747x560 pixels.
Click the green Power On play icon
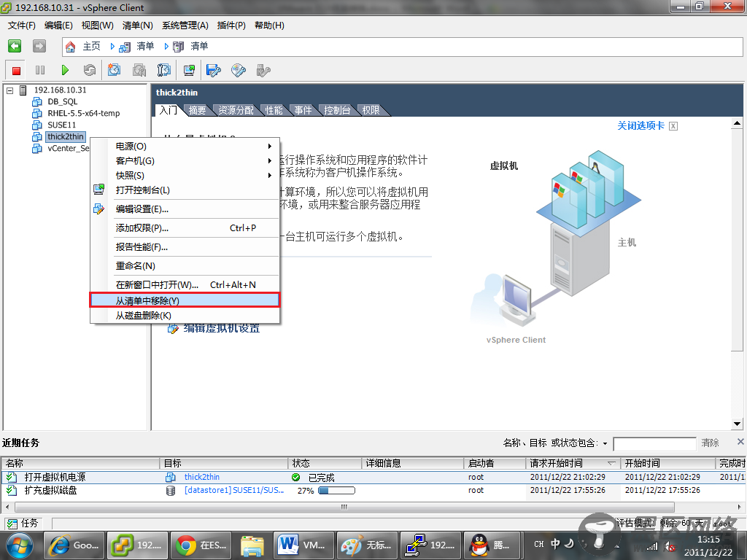tap(65, 71)
